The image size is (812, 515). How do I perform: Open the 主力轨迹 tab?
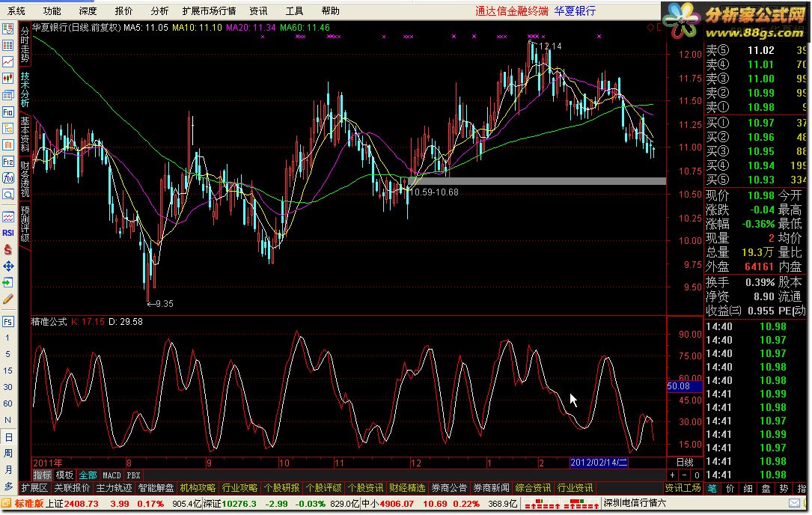coord(114,488)
